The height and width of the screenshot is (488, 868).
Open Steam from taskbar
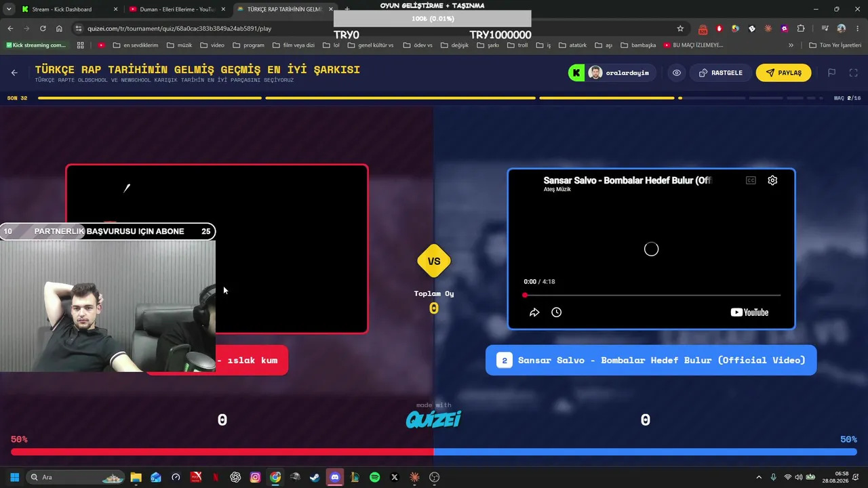(315, 477)
